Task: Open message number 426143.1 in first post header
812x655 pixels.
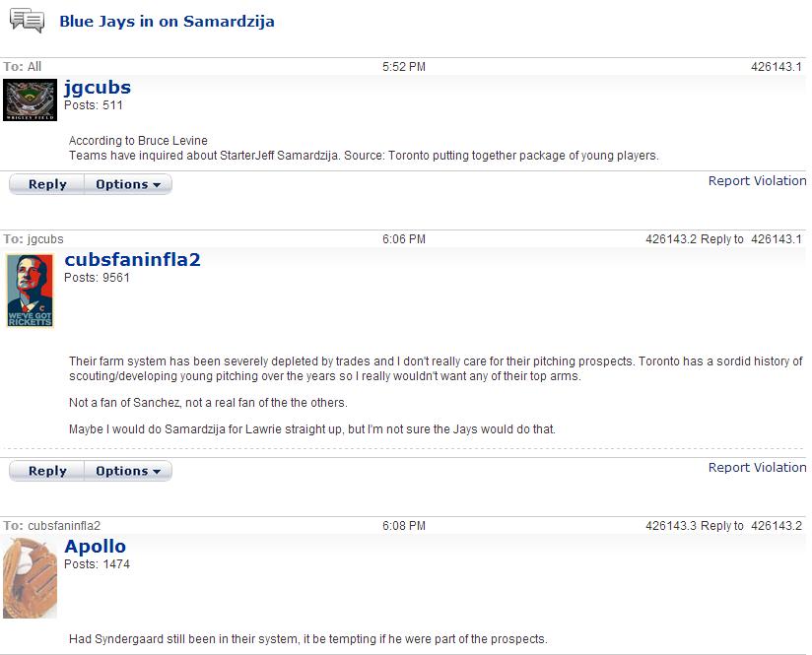Action: pyautogui.click(x=777, y=67)
